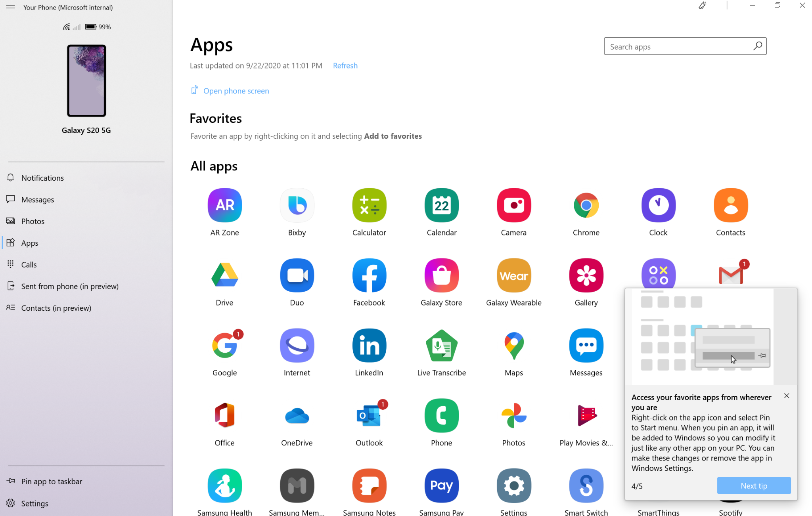Viewport: 812px width, 516px height.
Task: Click the search magnifier icon
Action: point(757,46)
